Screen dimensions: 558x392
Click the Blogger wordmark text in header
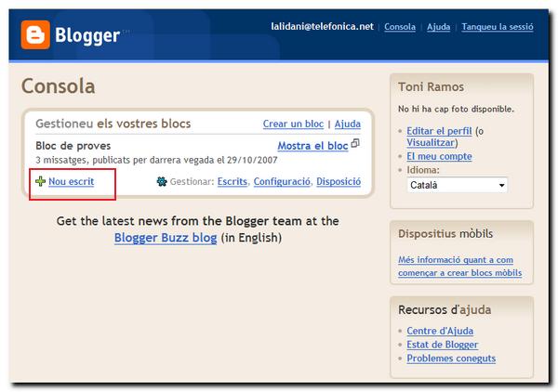click(87, 35)
